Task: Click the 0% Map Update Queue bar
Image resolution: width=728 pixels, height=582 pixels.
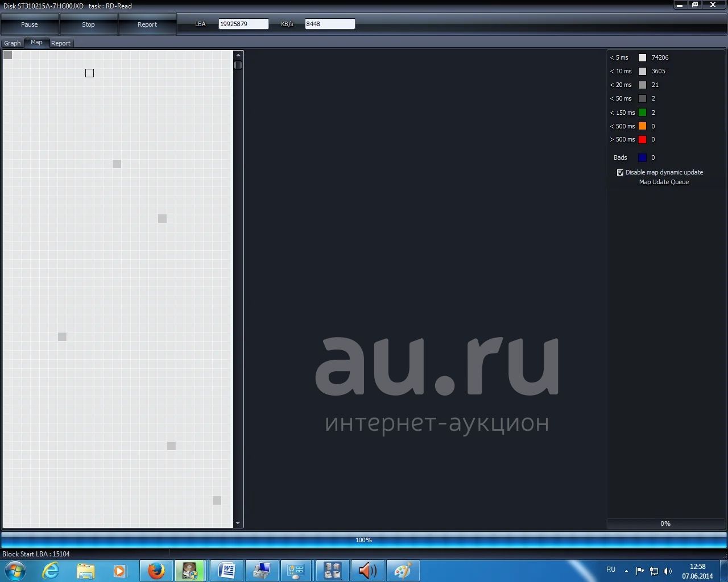Action: pos(665,523)
